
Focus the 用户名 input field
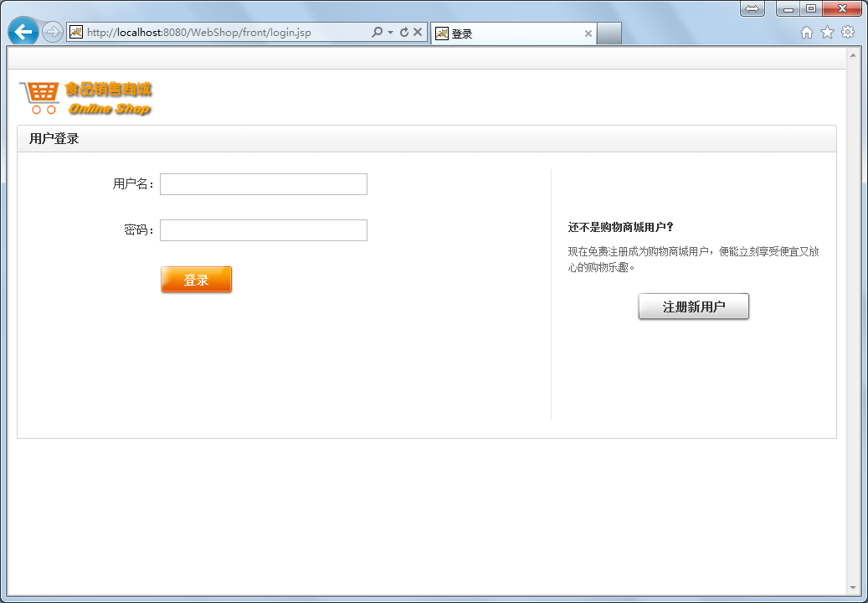pos(264,184)
